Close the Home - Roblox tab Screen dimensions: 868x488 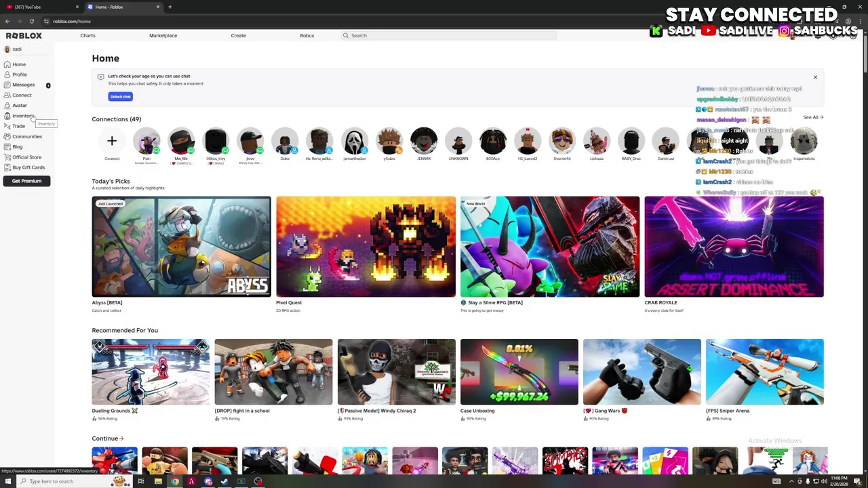point(158,7)
